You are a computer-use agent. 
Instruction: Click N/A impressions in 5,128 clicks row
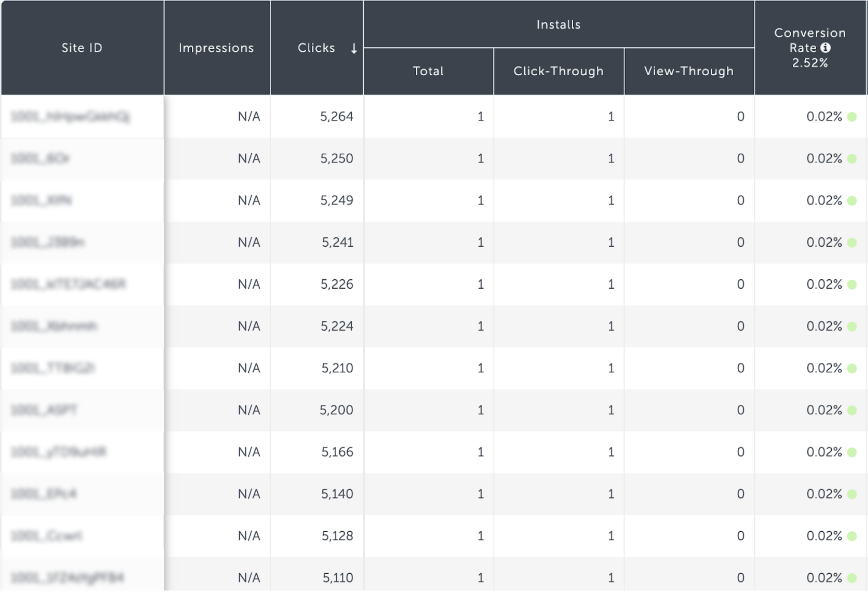(x=249, y=536)
